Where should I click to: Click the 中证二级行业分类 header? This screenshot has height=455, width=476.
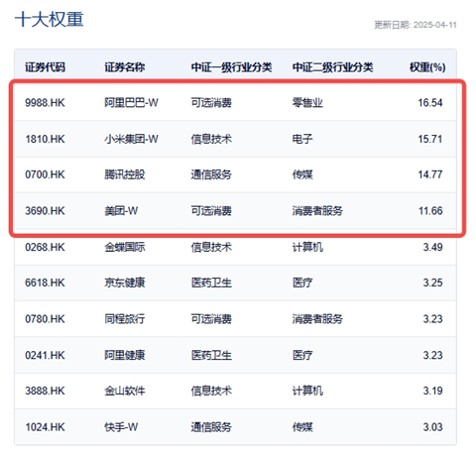332,67
